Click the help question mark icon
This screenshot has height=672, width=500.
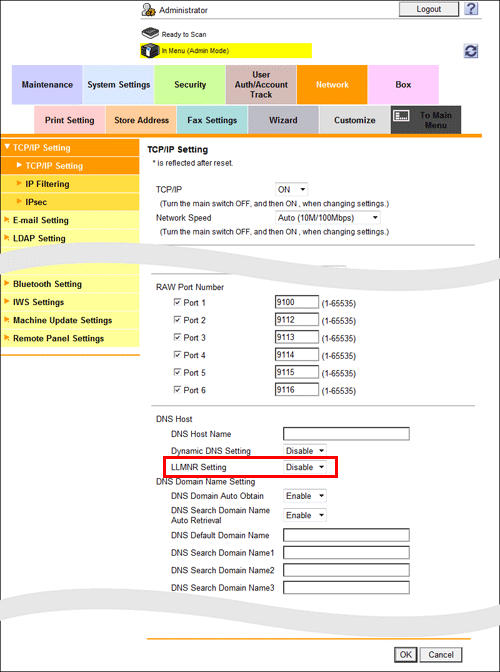click(471, 9)
